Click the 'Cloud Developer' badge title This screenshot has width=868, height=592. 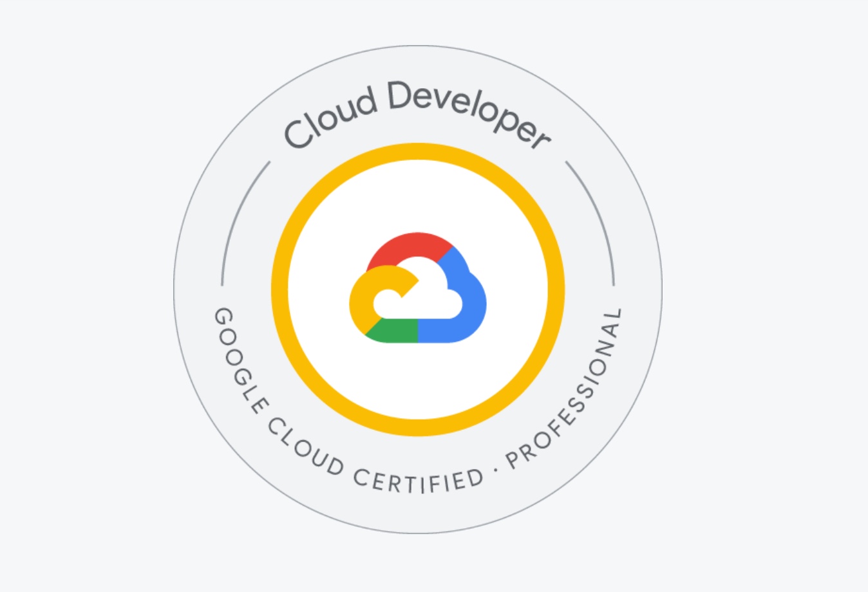tap(417, 116)
